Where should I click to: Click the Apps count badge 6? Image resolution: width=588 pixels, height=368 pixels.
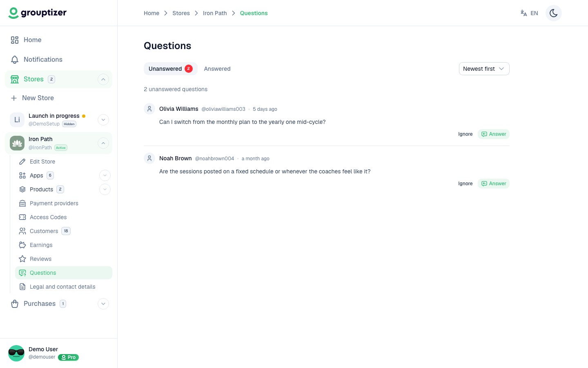(50, 175)
